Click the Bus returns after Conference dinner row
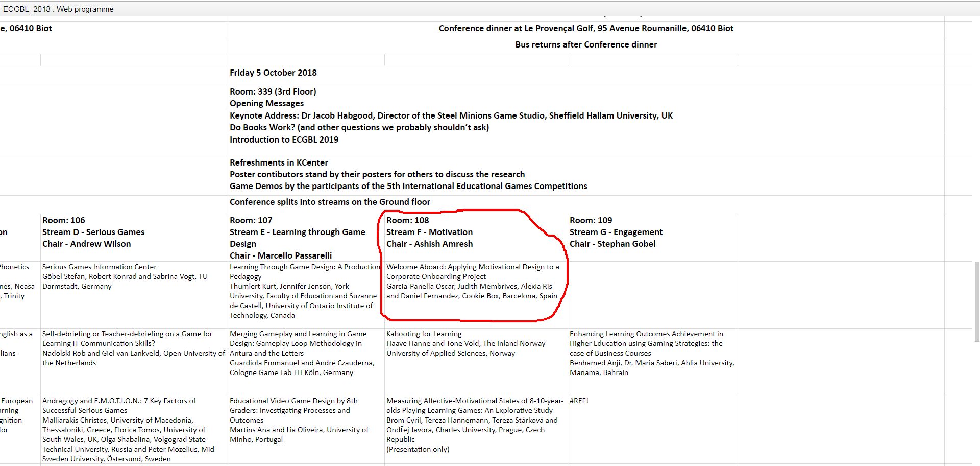The width and height of the screenshot is (980, 466). pos(586,44)
